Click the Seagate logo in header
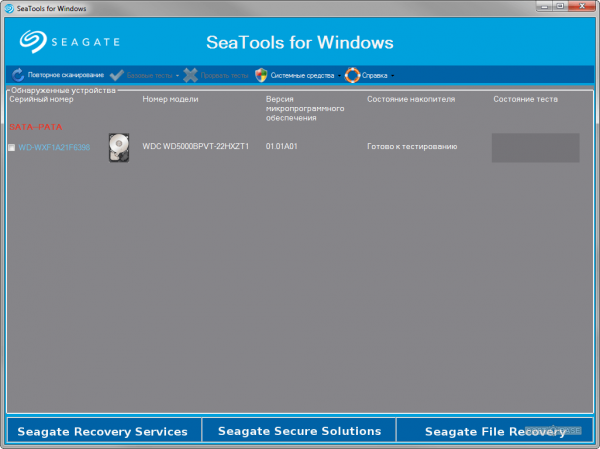The width and height of the screenshot is (600, 449). coord(70,42)
